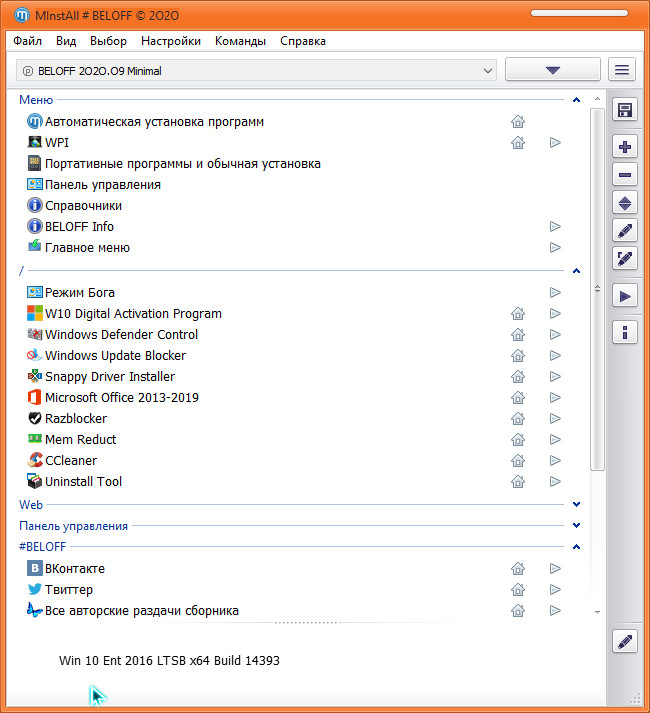Click the save (floppy disk) icon in sidebar
Viewport: 650px width, 713px height.
click(x=625, y=110)
